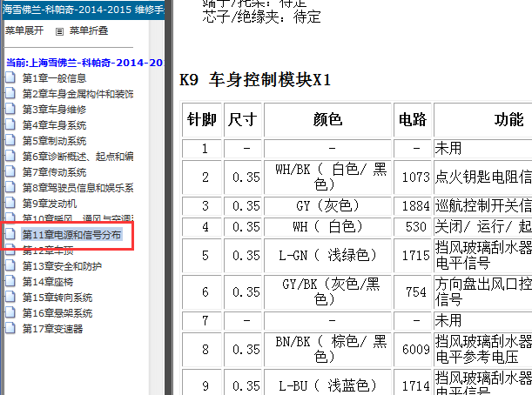Click circuit number 6009
532x395 pixels.
click(415, 349)
